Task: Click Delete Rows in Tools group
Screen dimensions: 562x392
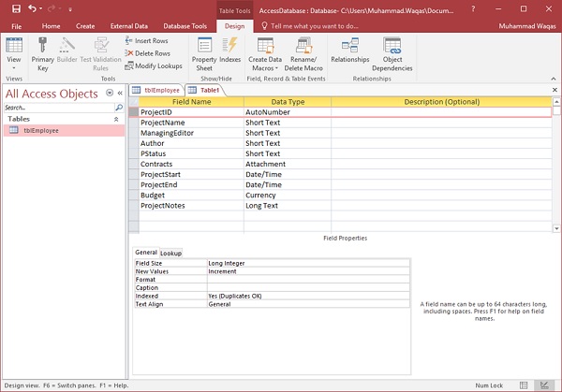Action: coord(146,53)
